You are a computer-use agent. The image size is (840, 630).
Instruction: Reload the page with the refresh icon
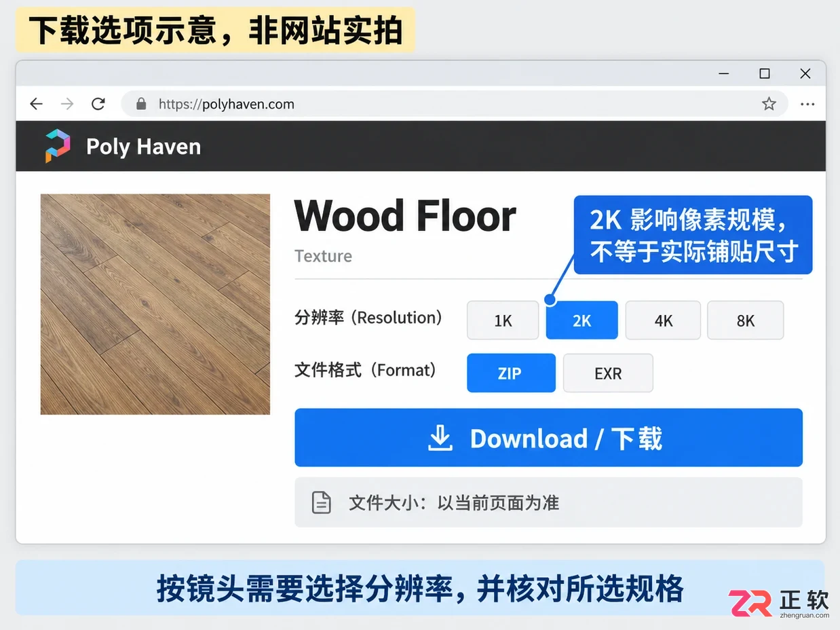98,104
